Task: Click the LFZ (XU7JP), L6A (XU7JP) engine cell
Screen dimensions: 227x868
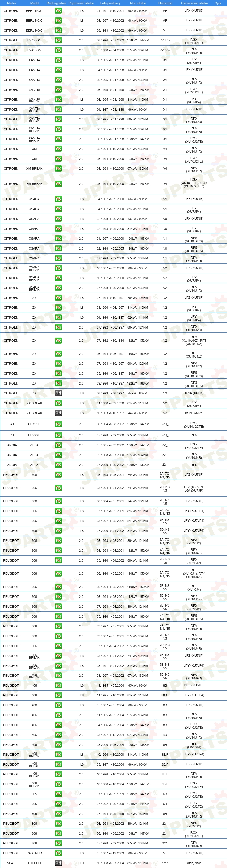Action: pyautogui.click(x=194, y=489)
